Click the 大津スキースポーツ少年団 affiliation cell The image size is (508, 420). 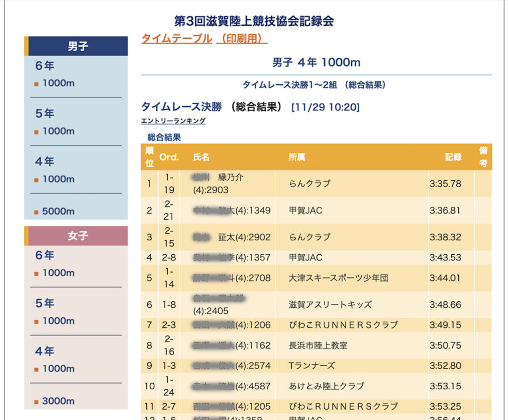[338, 278]
